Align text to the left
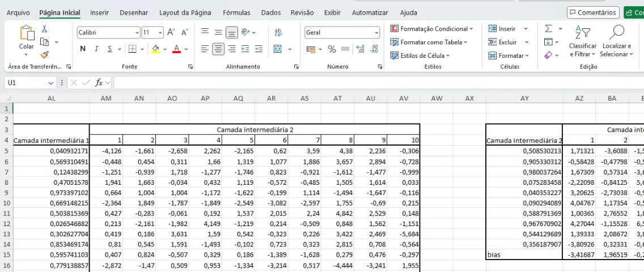Screen dimensions: 644x272 tap(205, 49)
